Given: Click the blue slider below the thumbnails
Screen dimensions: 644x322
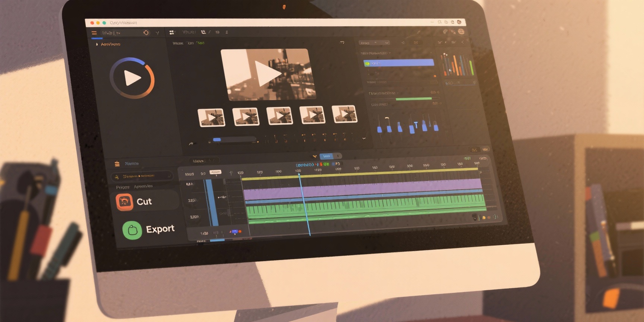Looking at the screenshot, I should (217, 140).
